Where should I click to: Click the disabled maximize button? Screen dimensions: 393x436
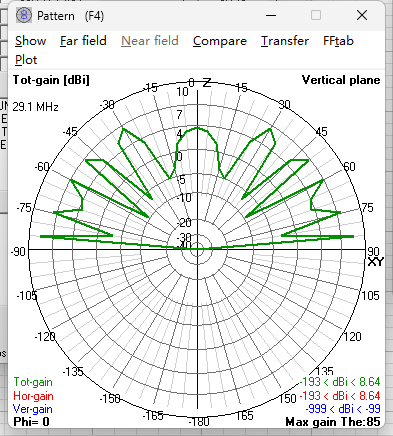pyautogui.click(x=316, y=15)
